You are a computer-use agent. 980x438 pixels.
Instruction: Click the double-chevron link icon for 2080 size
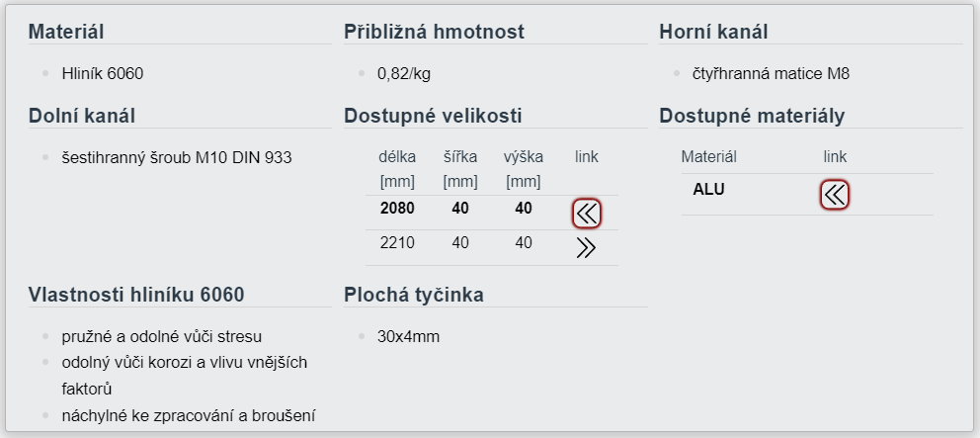point(586,214)
